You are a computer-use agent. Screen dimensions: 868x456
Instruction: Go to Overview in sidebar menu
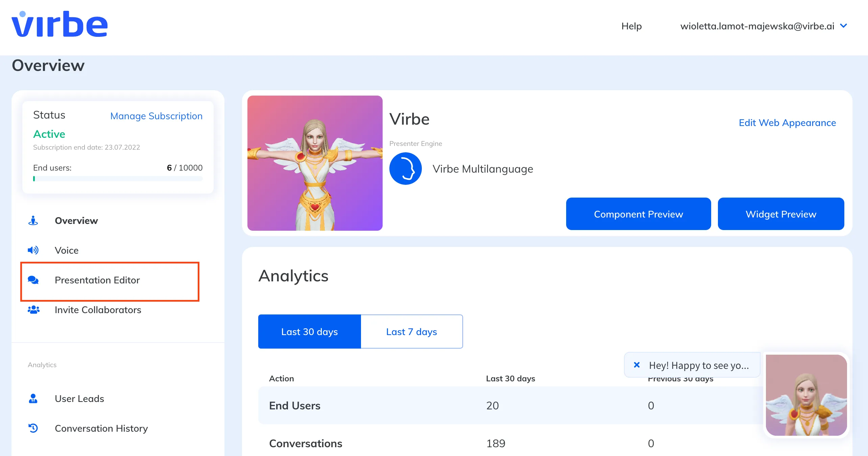coord(76,221)
